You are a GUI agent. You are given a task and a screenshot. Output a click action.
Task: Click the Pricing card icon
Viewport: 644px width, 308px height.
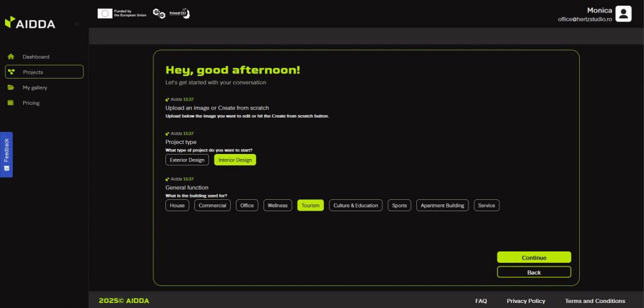pos(11,103)
